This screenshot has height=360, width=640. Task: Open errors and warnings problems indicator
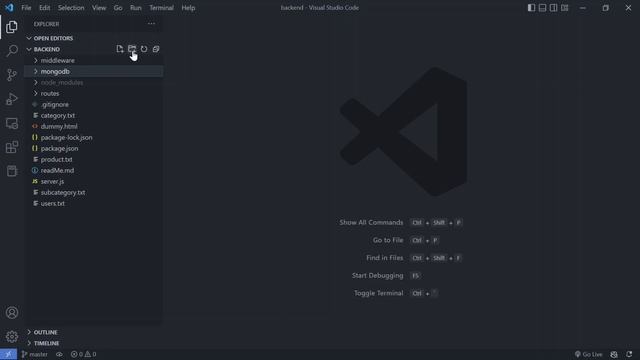click(x=83, y=354)
